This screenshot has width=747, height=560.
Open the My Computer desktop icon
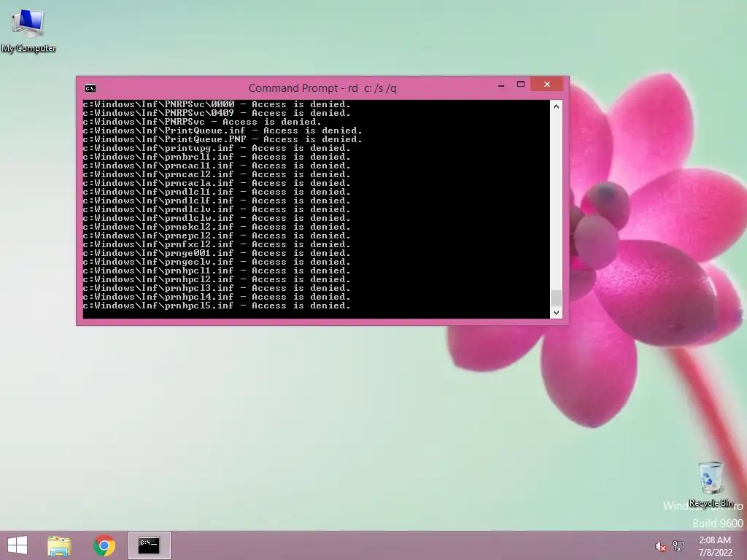click(28, 31)
